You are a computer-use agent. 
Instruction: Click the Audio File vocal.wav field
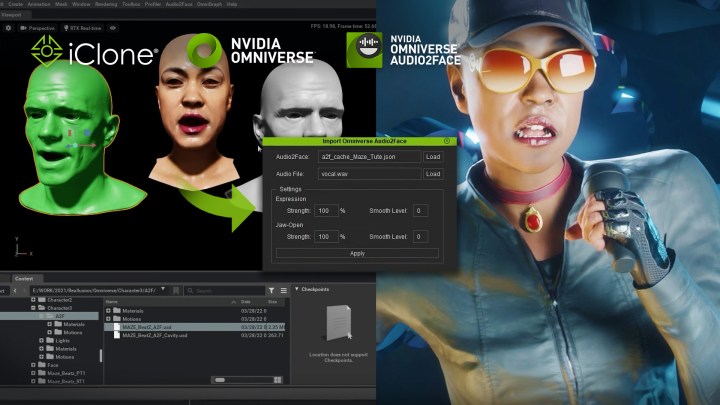click(369, 174)
